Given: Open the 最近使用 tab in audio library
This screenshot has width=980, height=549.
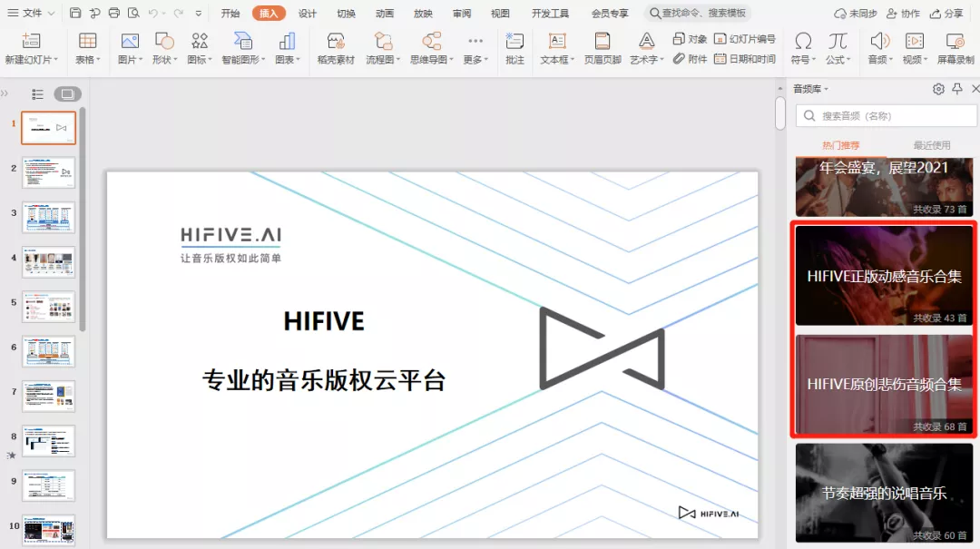Looking at the screenshot, I should (932, 145).
